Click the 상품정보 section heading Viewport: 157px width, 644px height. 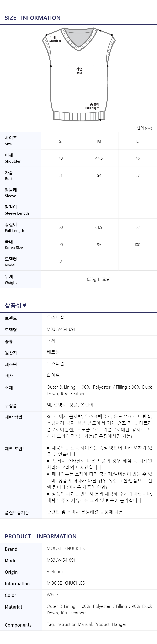coord(16,305)
